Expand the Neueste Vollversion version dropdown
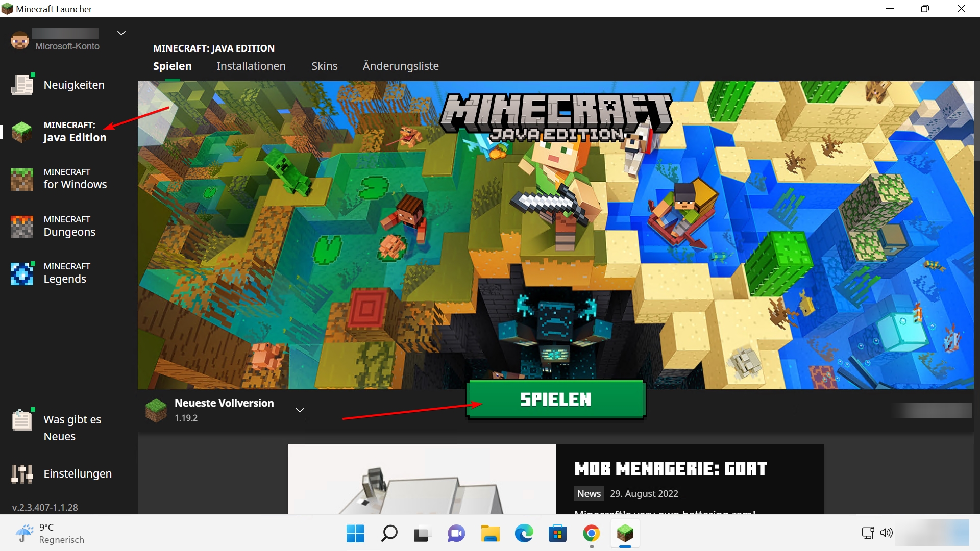Screen dimensions: 980x551 (x=300, y=410)
